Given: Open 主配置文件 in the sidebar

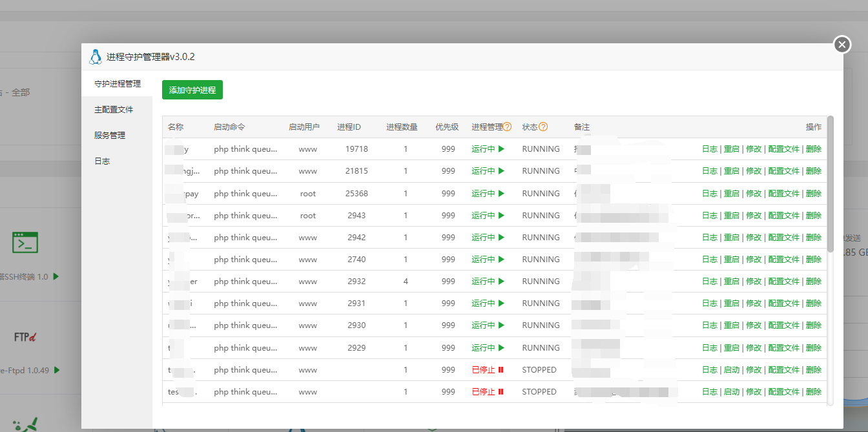Looking at the screenshot, I should pos(117,110).
